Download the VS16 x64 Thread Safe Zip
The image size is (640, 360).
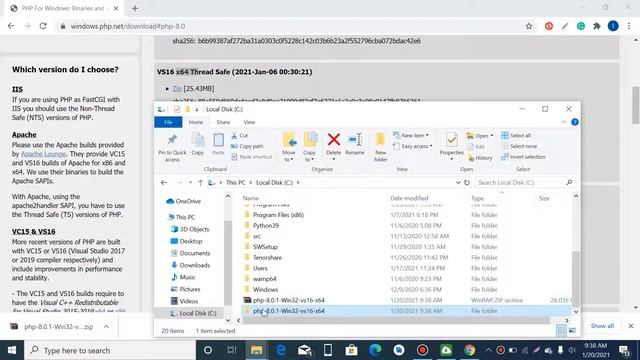coord(177,89)
